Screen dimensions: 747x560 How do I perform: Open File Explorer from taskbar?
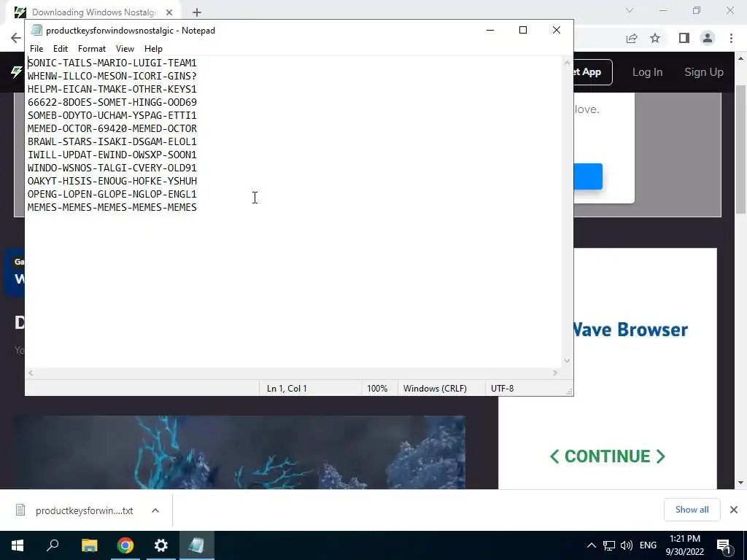(x=89, y=545)
